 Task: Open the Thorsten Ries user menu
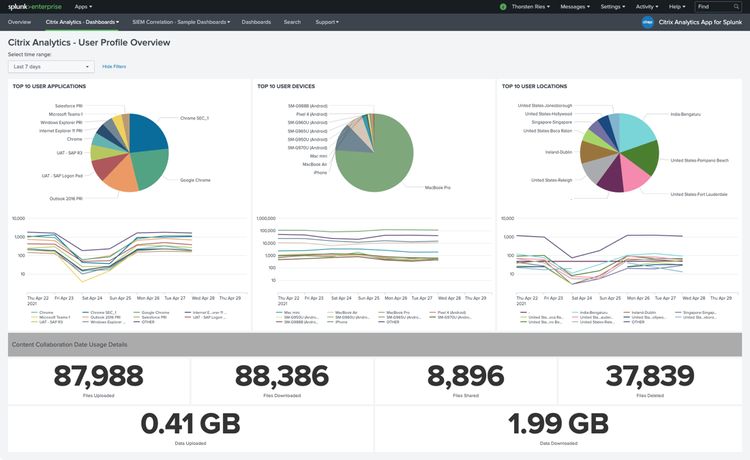[530, 7]
